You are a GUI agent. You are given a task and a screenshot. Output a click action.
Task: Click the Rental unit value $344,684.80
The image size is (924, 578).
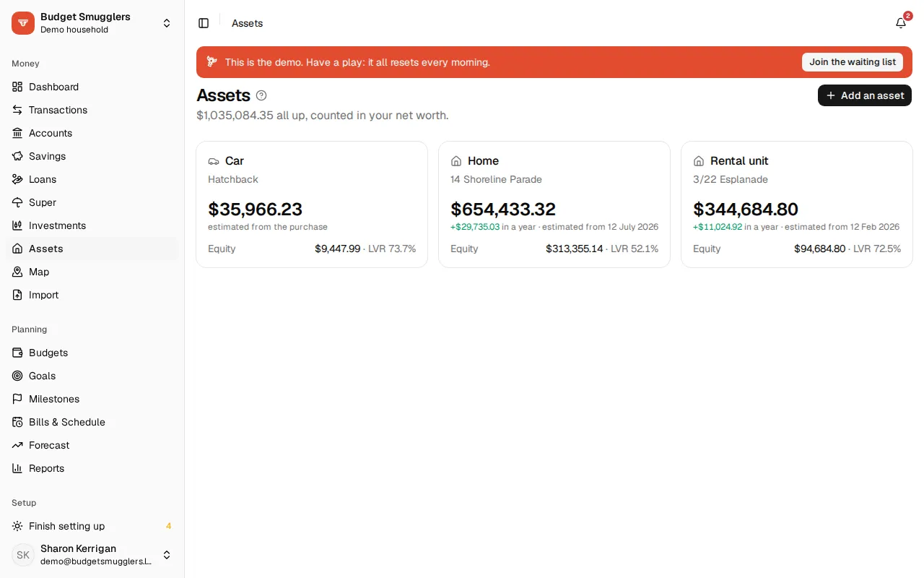click(x=746, y=210)
